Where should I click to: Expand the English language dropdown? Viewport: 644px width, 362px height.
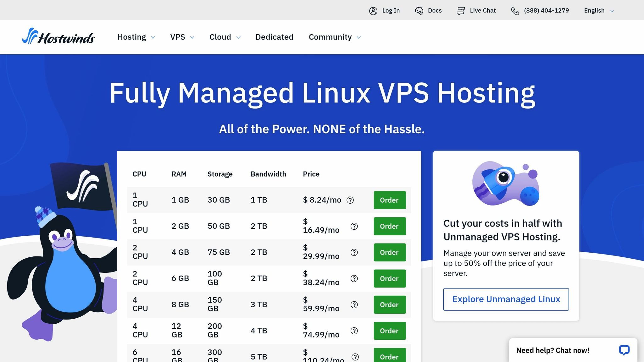click(598, 10)
